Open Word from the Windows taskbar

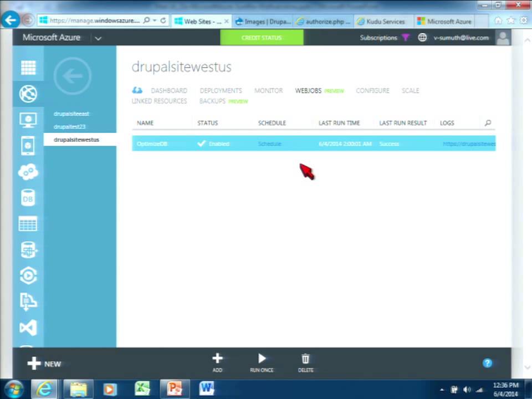point(207,389)
